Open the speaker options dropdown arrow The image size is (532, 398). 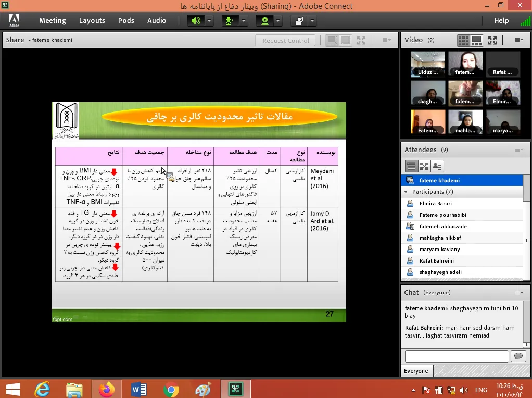coord(209,21)
